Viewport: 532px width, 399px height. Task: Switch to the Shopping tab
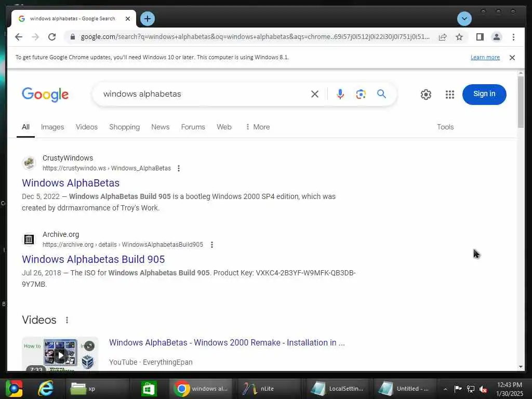point(125,127)
